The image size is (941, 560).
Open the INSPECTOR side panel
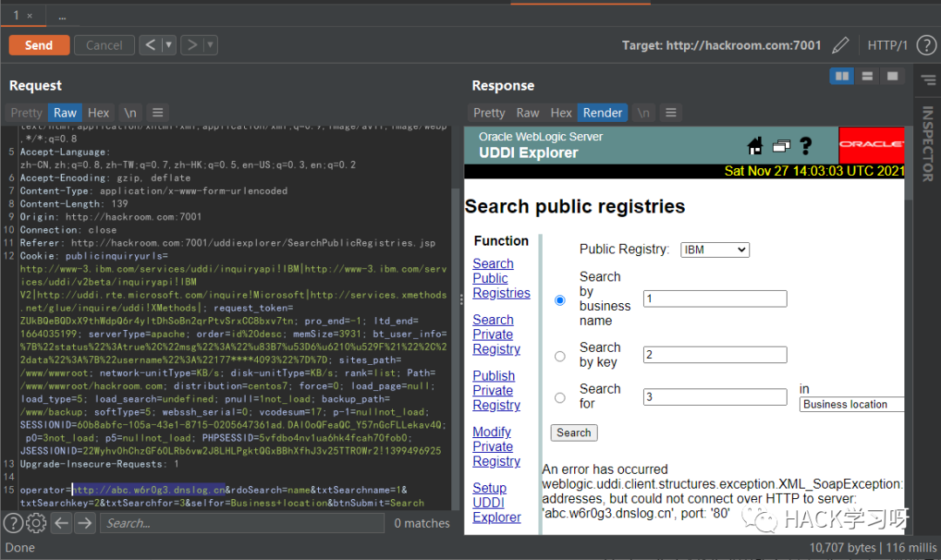(x=928, y=144)
